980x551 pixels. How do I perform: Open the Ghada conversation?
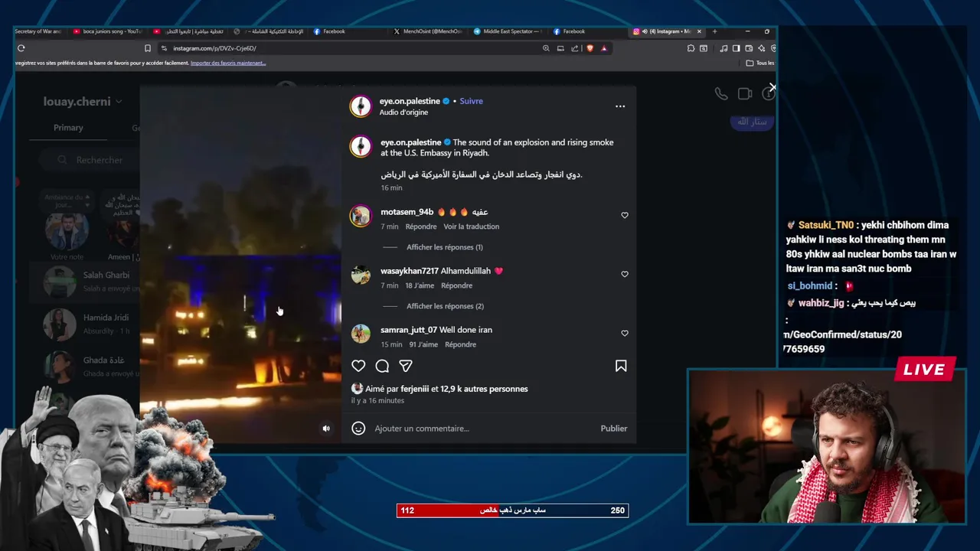[84, 366]
